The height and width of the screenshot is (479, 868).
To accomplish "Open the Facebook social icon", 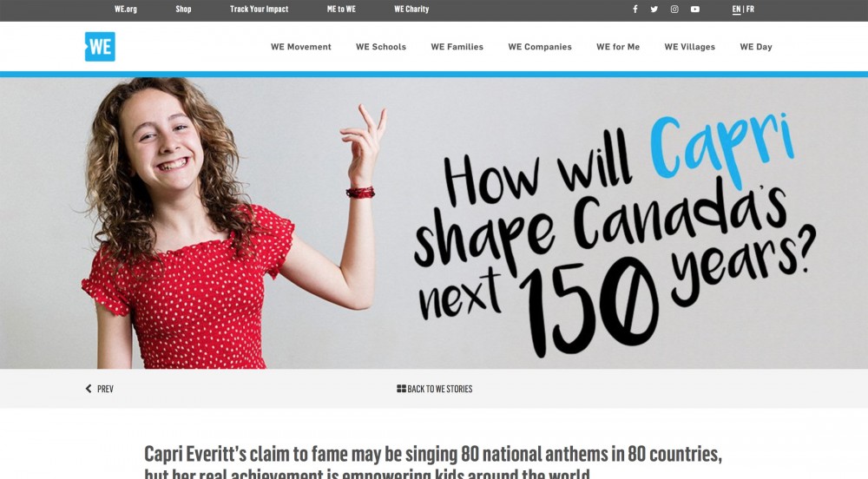I will coord(635,9).
